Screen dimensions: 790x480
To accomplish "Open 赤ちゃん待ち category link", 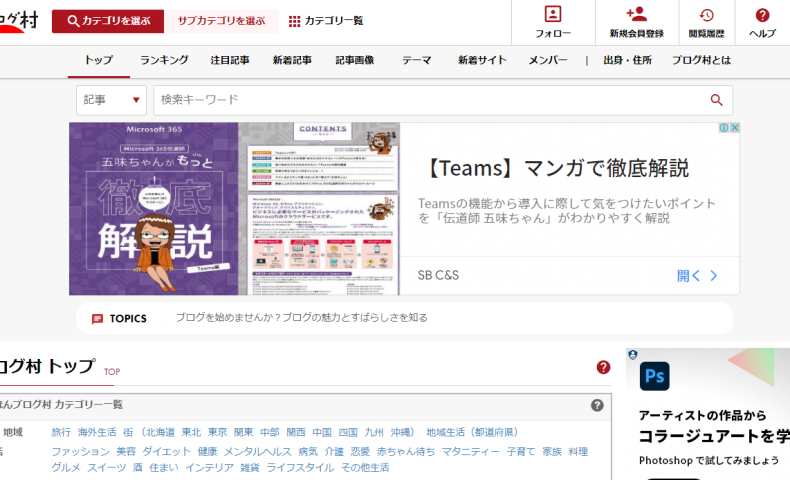I will tap(406, 451).
